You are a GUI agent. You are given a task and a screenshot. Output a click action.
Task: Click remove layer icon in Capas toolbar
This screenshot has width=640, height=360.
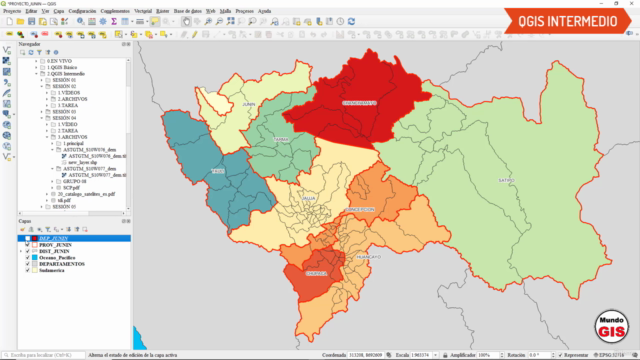(x=85, y=229)
